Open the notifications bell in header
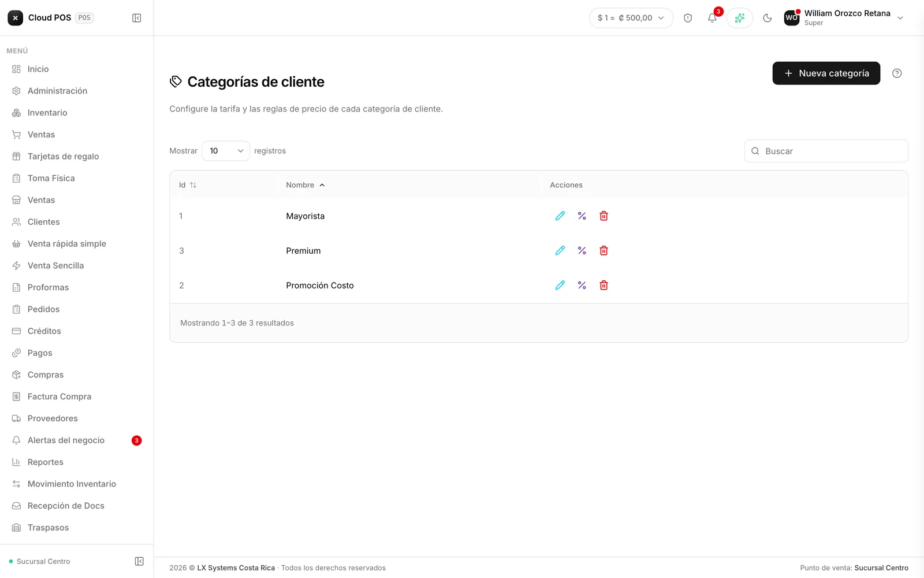The image size is (924, 578). coord(712,18)
